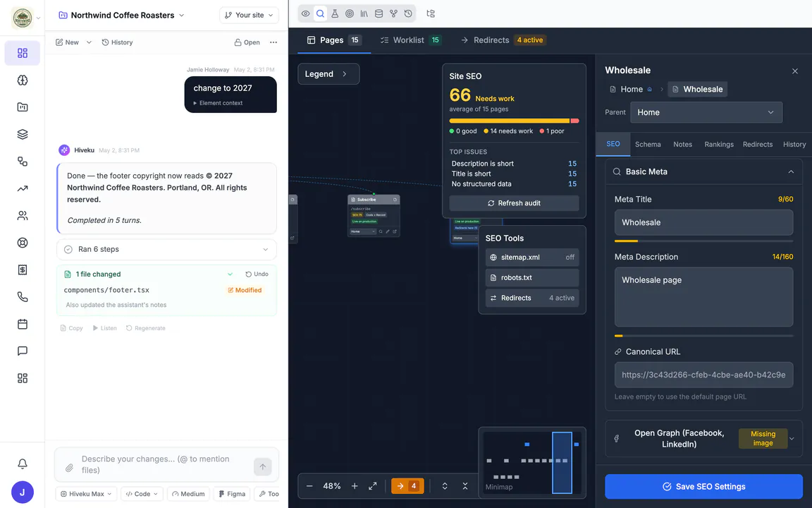Open robots.txt tool
Screen dimensions: 812x508
532,277
